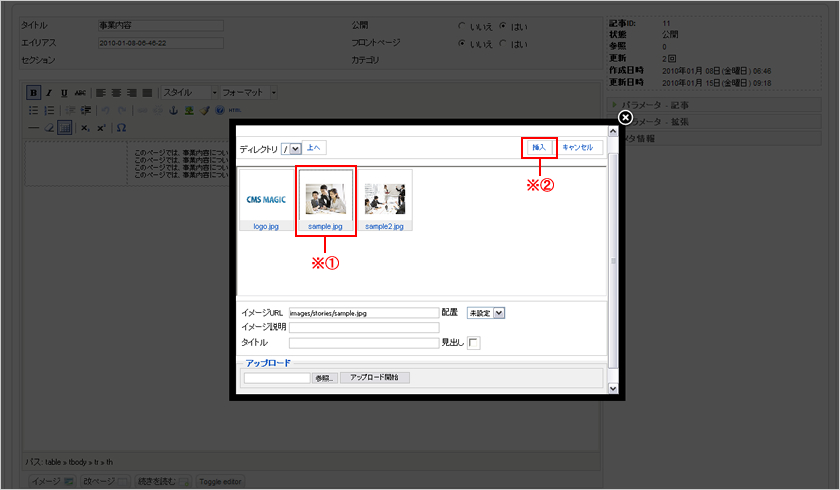Enable the 見出し caption checkbox
This screenshot has height=490, width=840.
[x=474, y=343]
